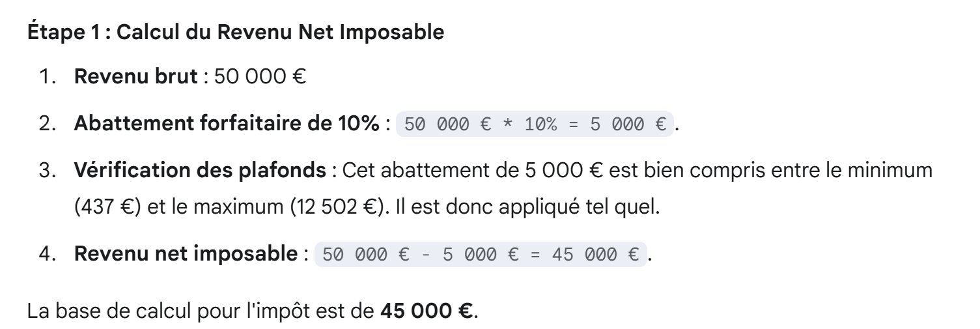Click the bold "Revenu brut" label

tap(135, 78)
